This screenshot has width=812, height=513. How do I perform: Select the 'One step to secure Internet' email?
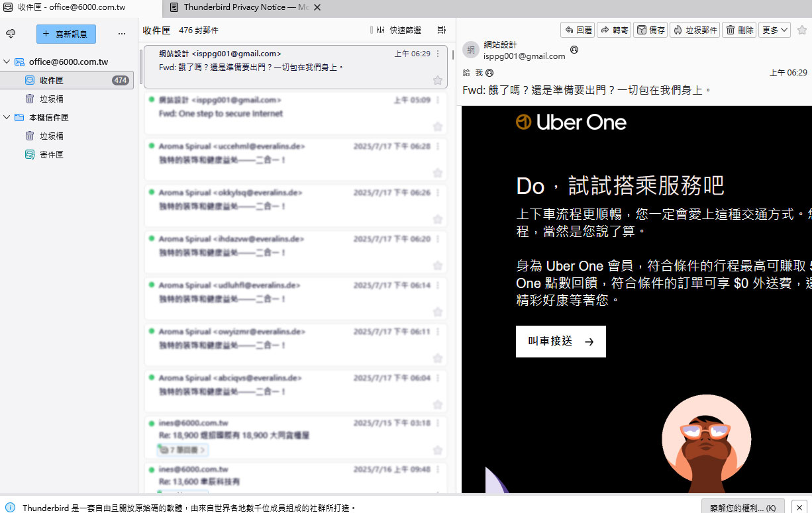[295, 113]
